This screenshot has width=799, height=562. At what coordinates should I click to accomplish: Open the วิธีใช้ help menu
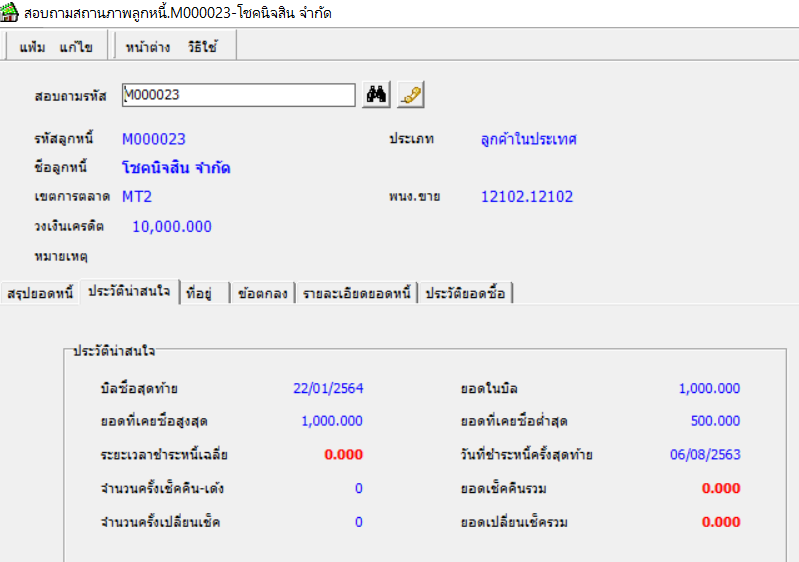pyautogui.click(x=202, y=47)
